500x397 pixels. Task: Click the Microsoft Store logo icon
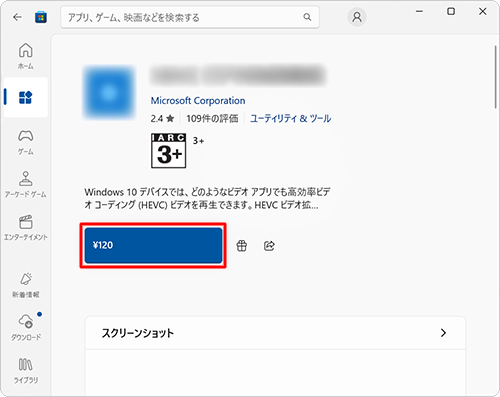[41, 17]
